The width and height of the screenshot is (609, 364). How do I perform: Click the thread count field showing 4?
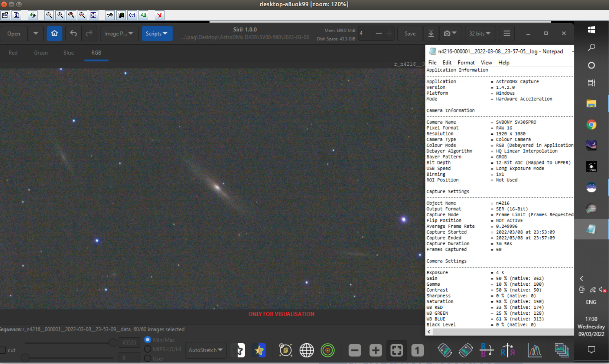click(365, 33)
